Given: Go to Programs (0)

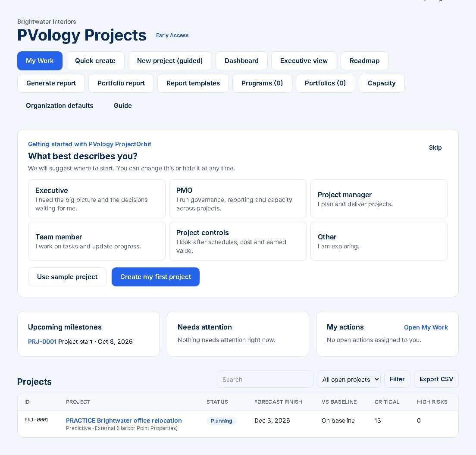Looking at the screenshot, I should point(262,83).
